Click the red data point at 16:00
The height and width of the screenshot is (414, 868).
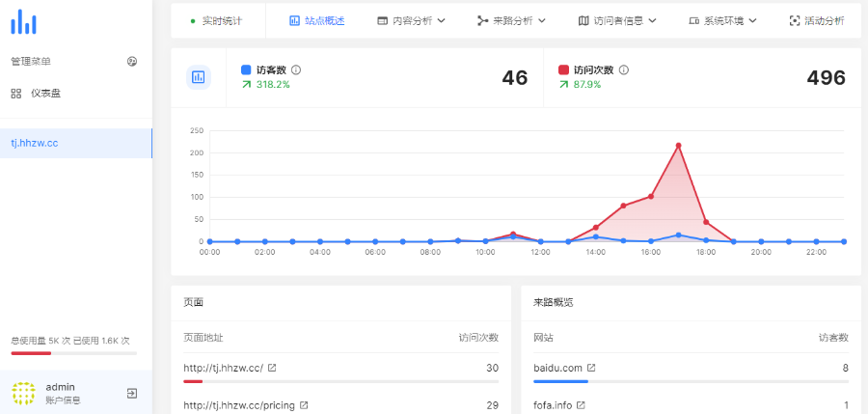click(x=651, y=197)
